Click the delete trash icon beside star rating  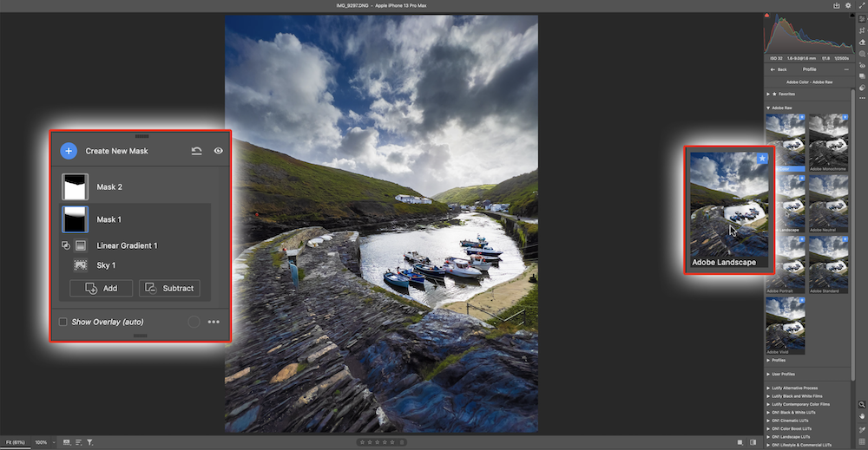[403, 442]
